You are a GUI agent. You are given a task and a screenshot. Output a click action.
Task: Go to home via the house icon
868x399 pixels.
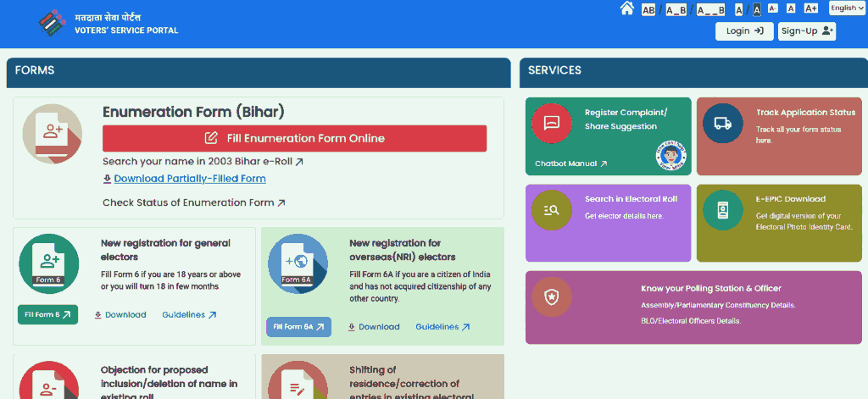[x=626, y=8]
